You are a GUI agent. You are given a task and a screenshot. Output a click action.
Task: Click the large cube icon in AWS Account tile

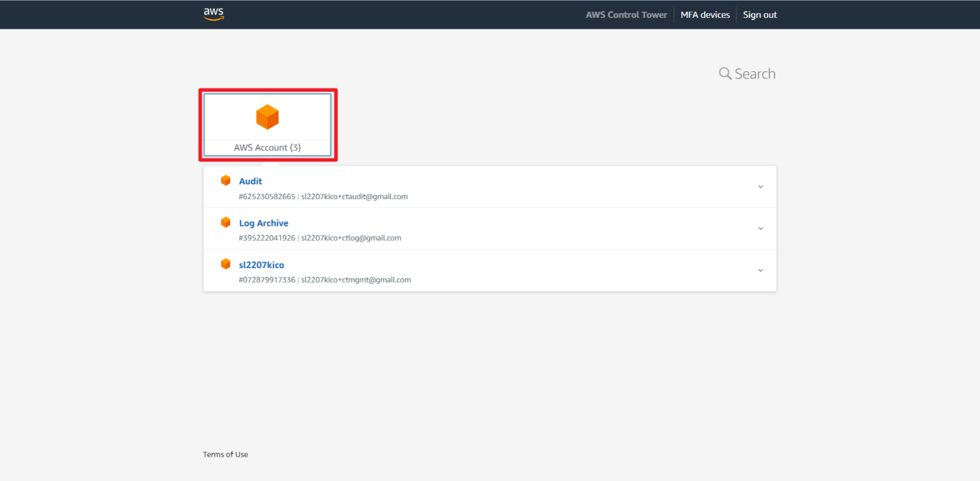click(x=267, y=116)
